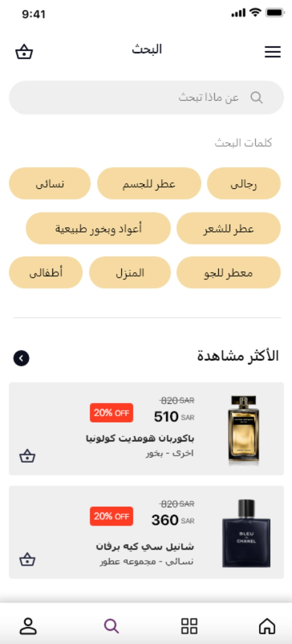The height and width of the screenshot is (644, 292).
Task: Open the home tab in the bottom bar
Action: tap(267, 625)
